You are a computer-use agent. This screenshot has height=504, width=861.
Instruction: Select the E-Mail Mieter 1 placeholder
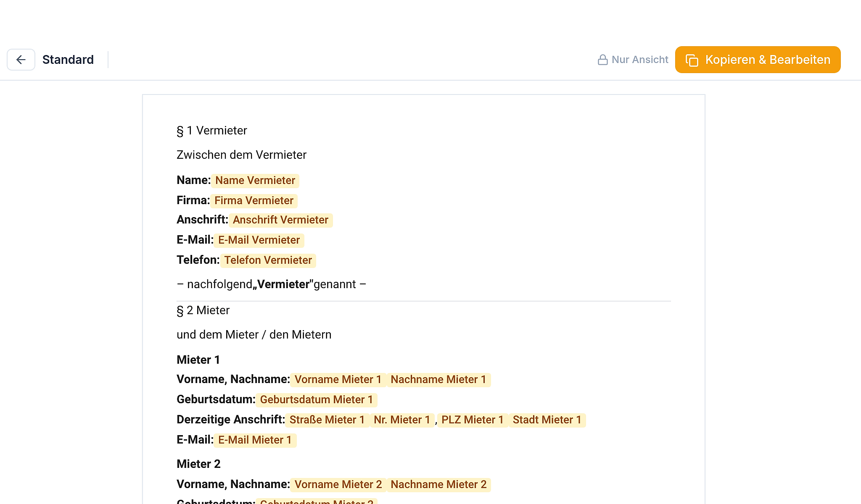tap(255, 440)
